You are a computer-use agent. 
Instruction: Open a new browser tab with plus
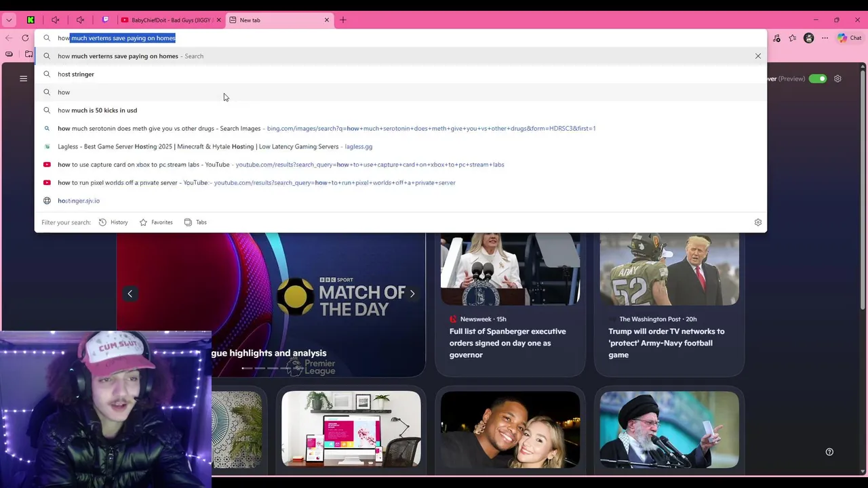[343, 20]
